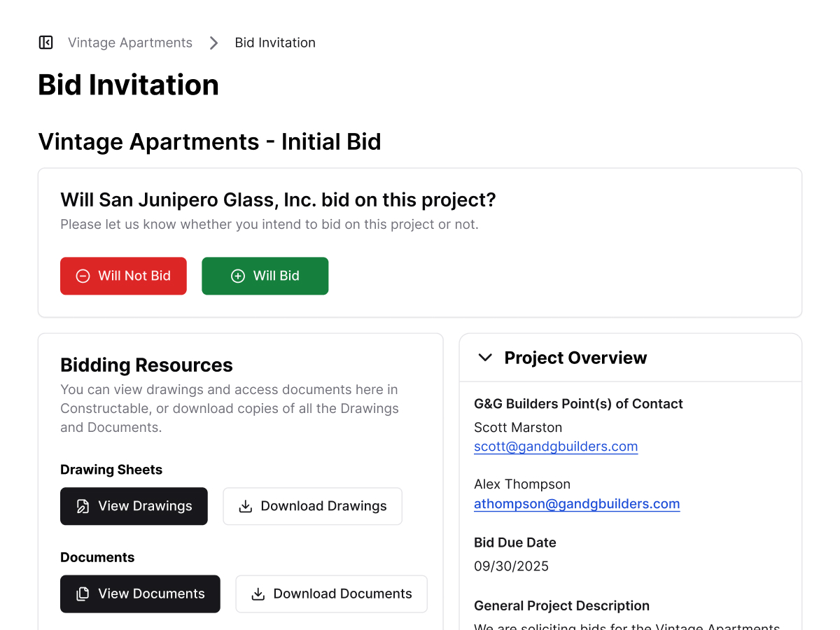Click the download icon on Download Drawings

point(246,505)
